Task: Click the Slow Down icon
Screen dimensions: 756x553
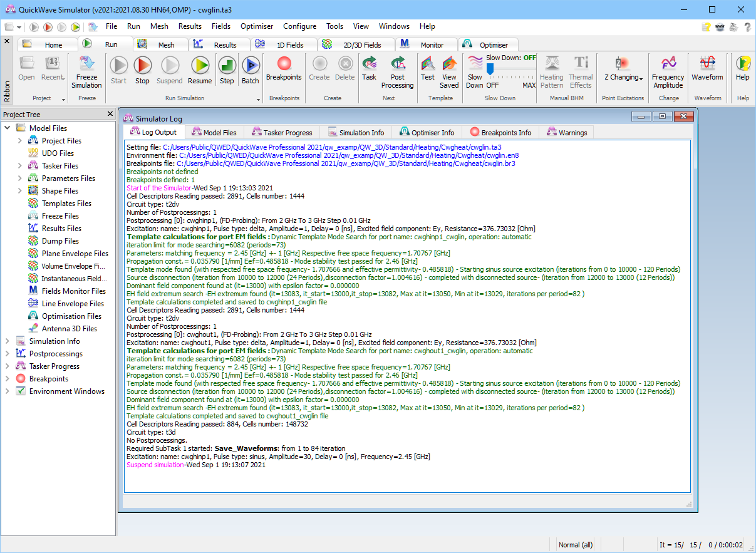Action: click(x=475, y=63)
